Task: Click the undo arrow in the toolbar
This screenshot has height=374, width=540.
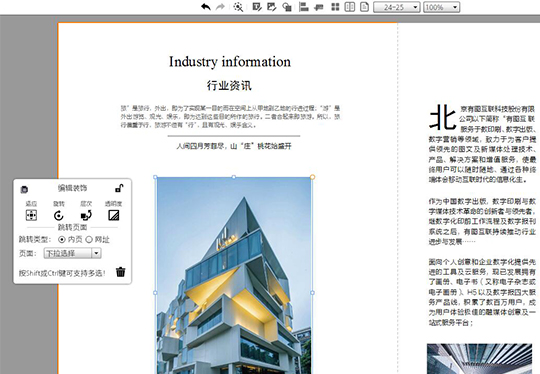Action: pos(206,7)
